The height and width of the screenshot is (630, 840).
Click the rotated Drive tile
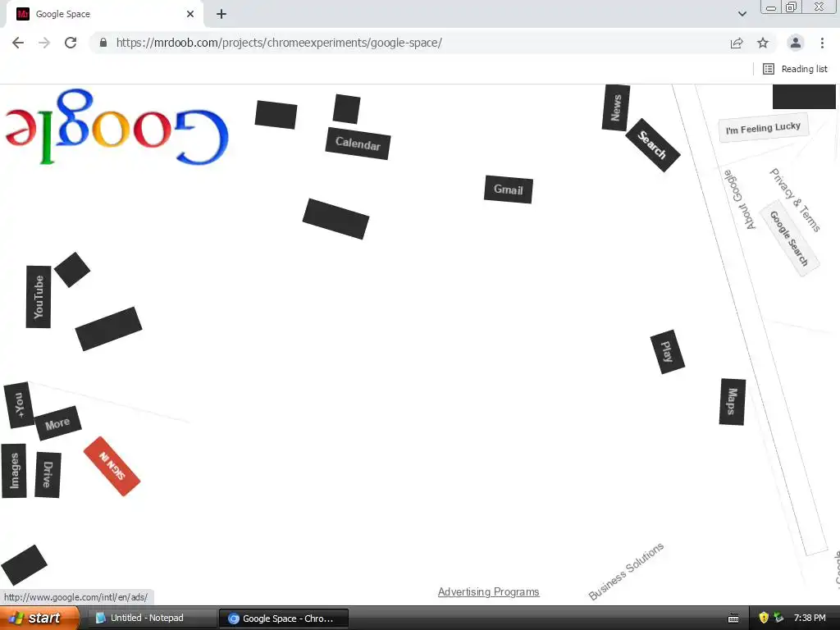[48, 475]
